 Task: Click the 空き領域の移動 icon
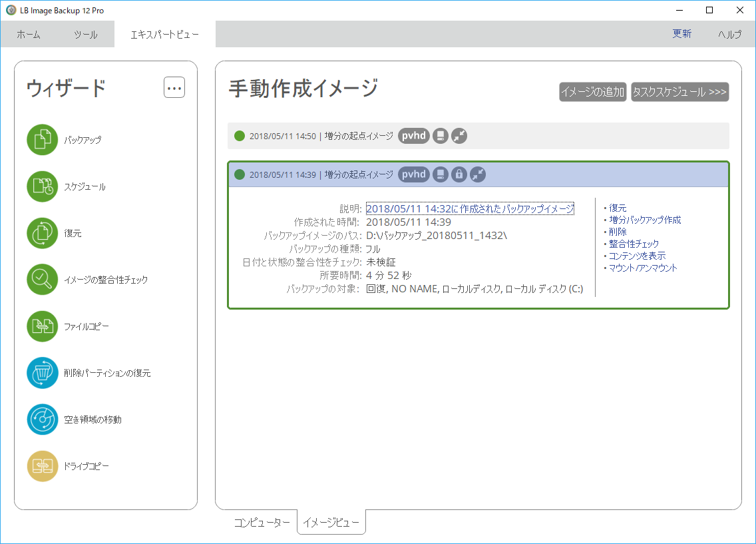(x=43, y=419)
